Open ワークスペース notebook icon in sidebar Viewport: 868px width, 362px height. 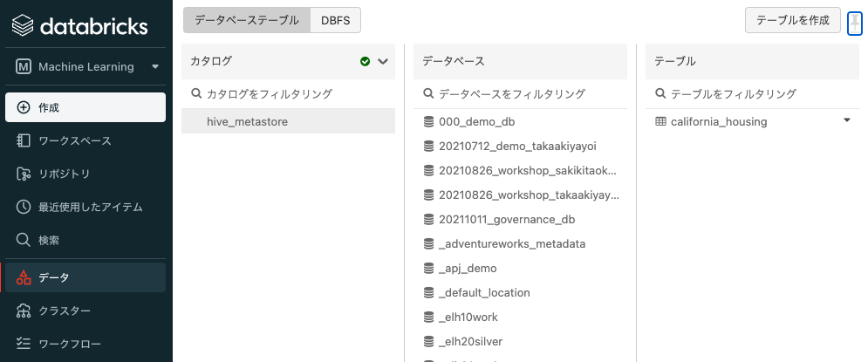(24, 140)
